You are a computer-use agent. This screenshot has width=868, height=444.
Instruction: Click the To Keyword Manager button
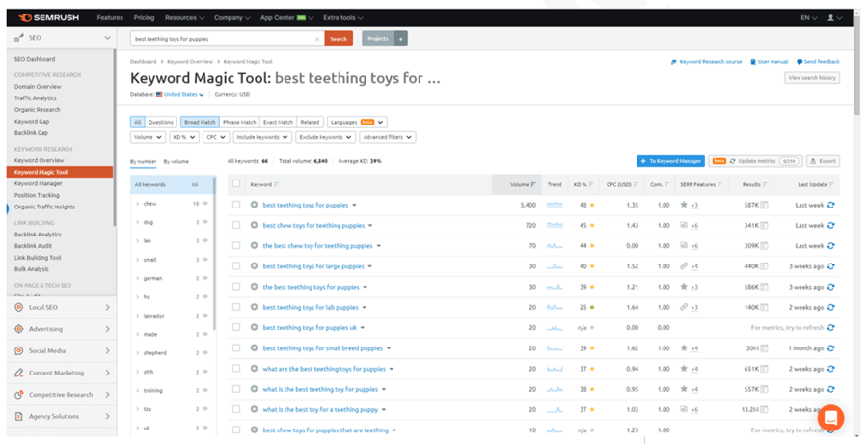coord(670,161)
